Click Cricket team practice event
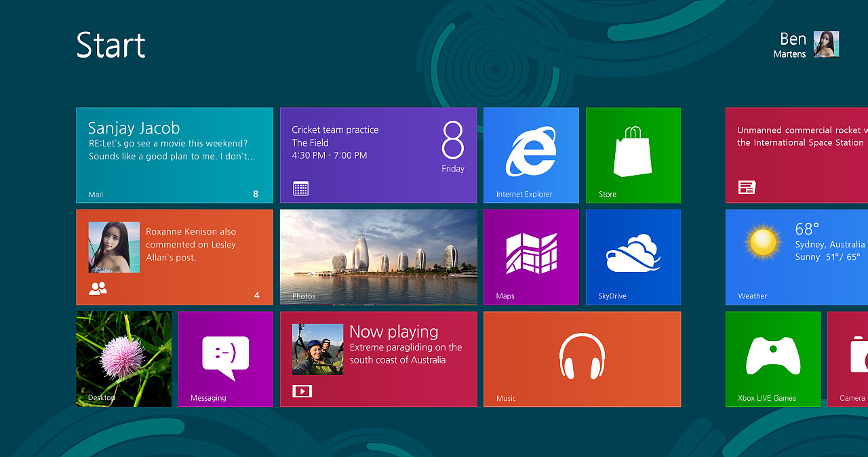868x457 pixels. (x=335, y=130)
